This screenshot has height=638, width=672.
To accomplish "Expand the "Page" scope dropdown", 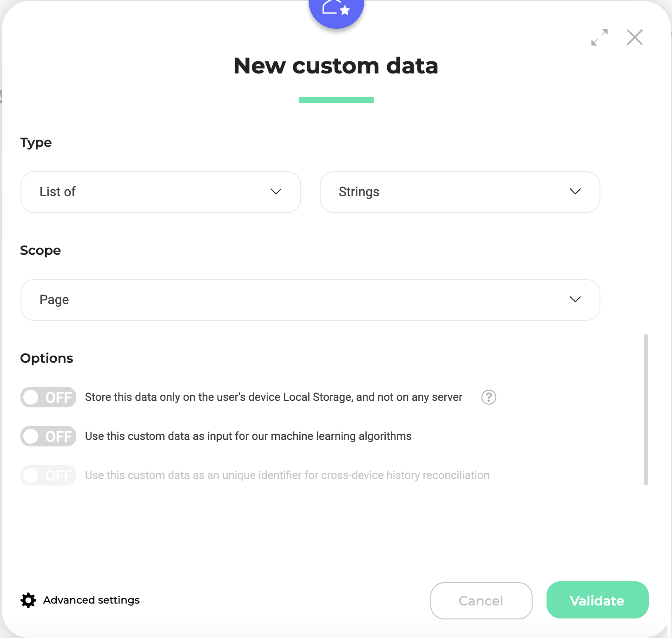I will [x=310, y=300].
